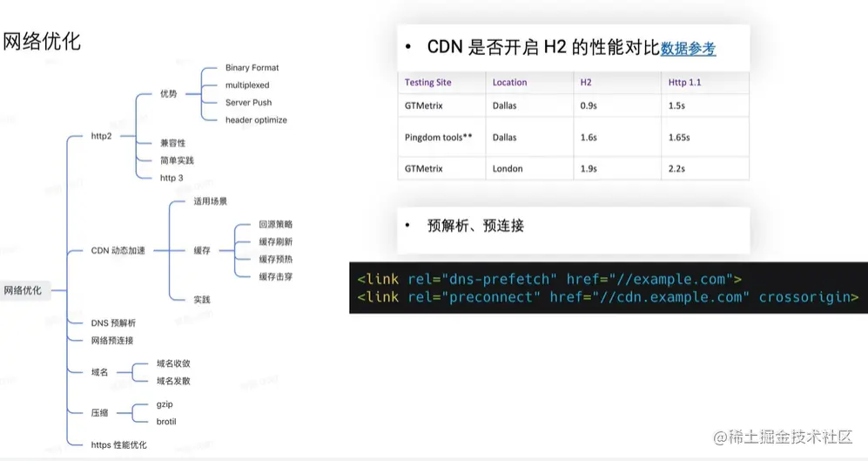This screenshot has width=868, height=461.
Task: Click the brotil leaf
Action: coord(166,422)
